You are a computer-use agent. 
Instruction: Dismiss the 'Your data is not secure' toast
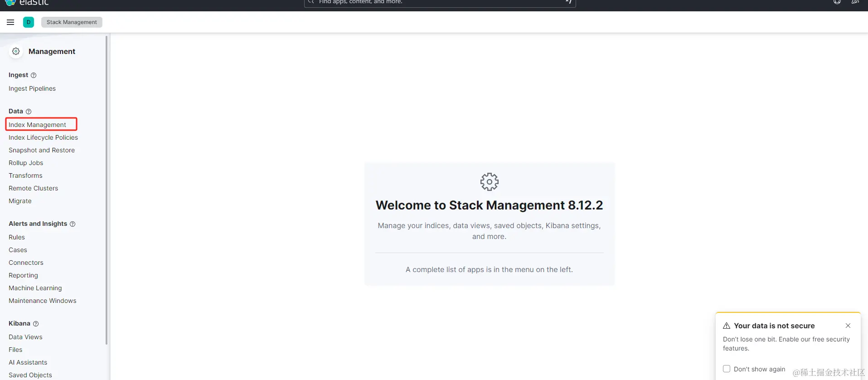(x=848, y=326)
